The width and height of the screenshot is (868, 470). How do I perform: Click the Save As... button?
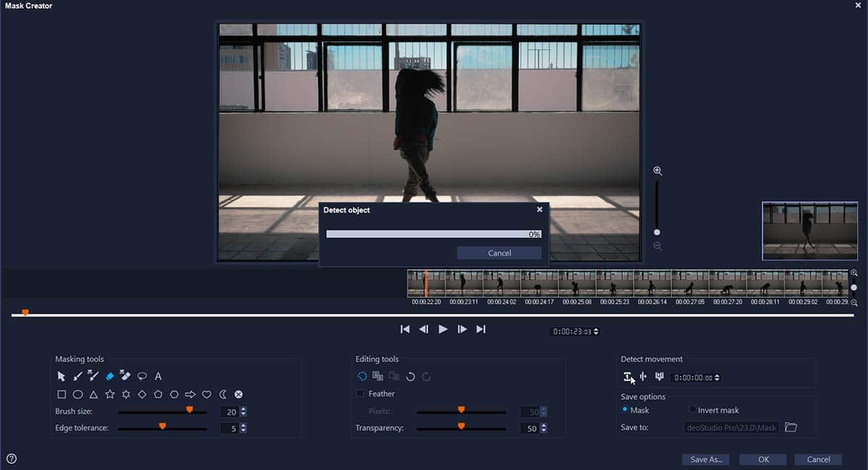[705, 460]
